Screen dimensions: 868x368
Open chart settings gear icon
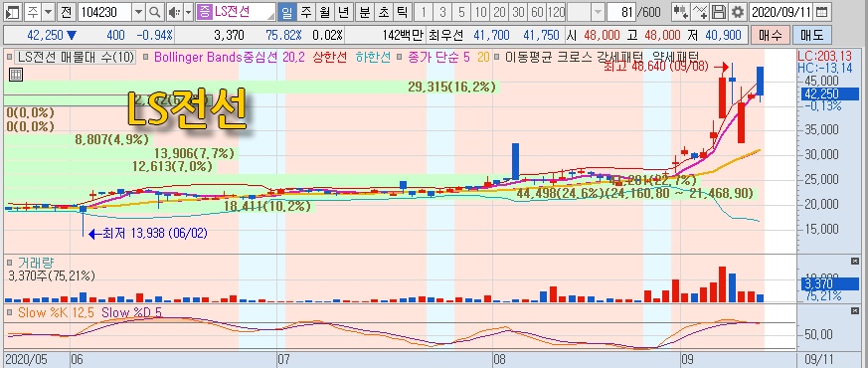point(737,12)
